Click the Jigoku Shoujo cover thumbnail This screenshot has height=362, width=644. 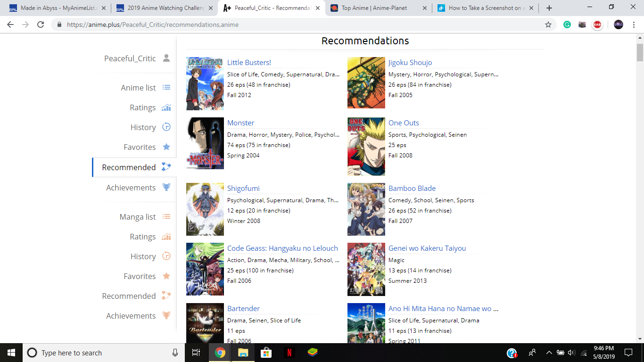366,83
